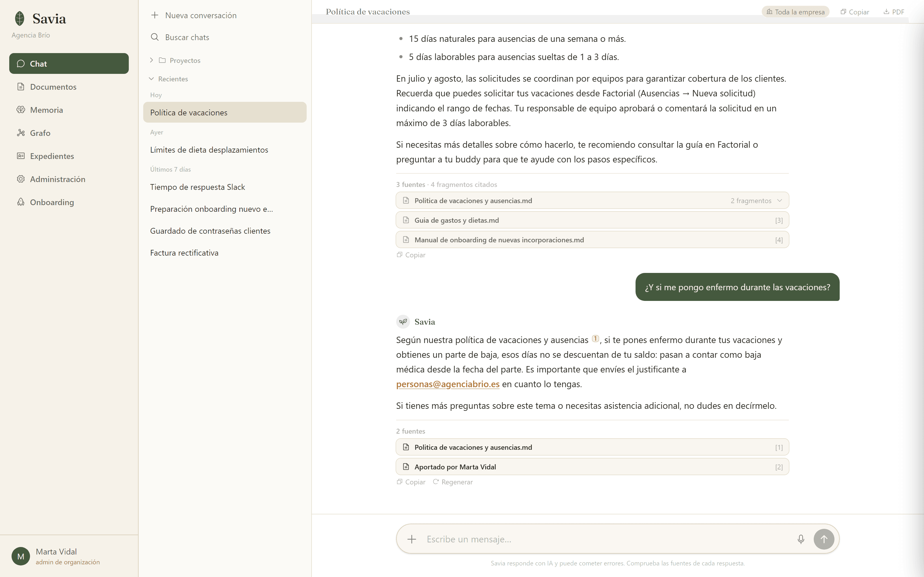Open the personas@agenciabrio.es email link
The height and width of the screenshot is (577, 924).
448,384
